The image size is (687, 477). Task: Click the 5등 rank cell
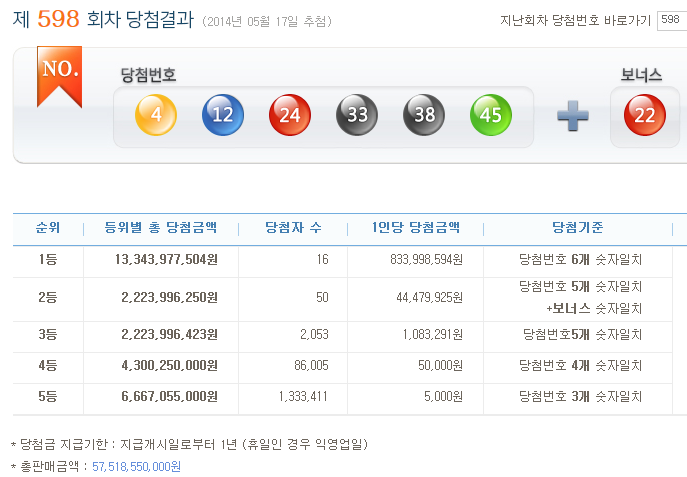48,396
